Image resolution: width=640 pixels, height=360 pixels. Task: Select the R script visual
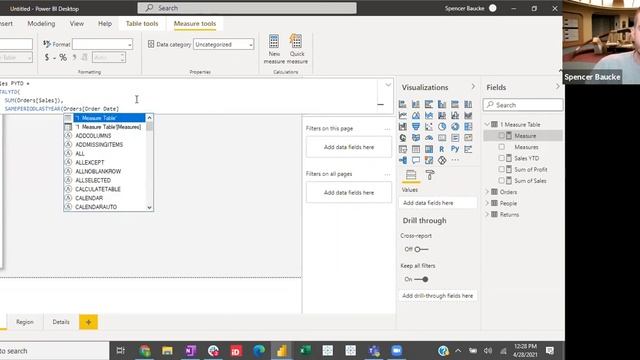(442, 149)
